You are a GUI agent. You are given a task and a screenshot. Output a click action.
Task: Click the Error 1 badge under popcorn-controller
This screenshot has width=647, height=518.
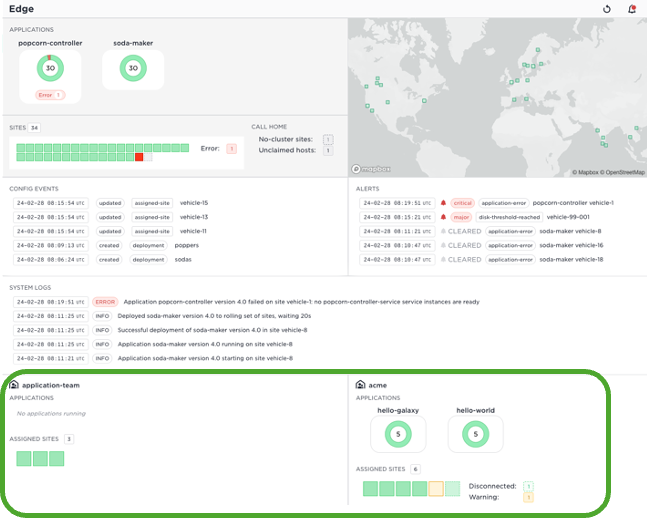(50, 95)
